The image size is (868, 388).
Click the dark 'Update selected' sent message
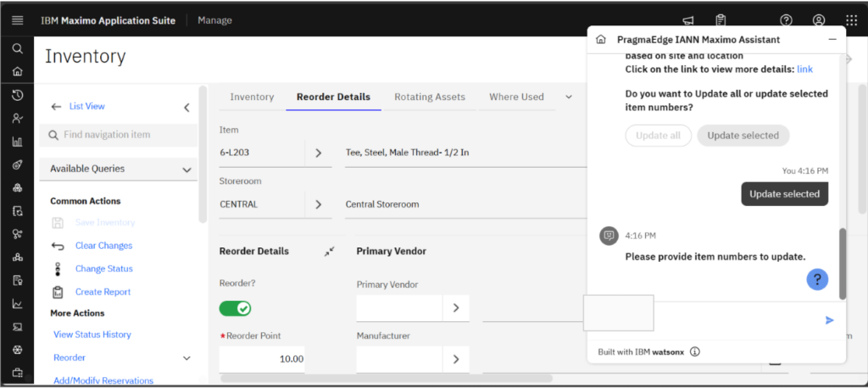pyautogui.click(x=784, y=194)
